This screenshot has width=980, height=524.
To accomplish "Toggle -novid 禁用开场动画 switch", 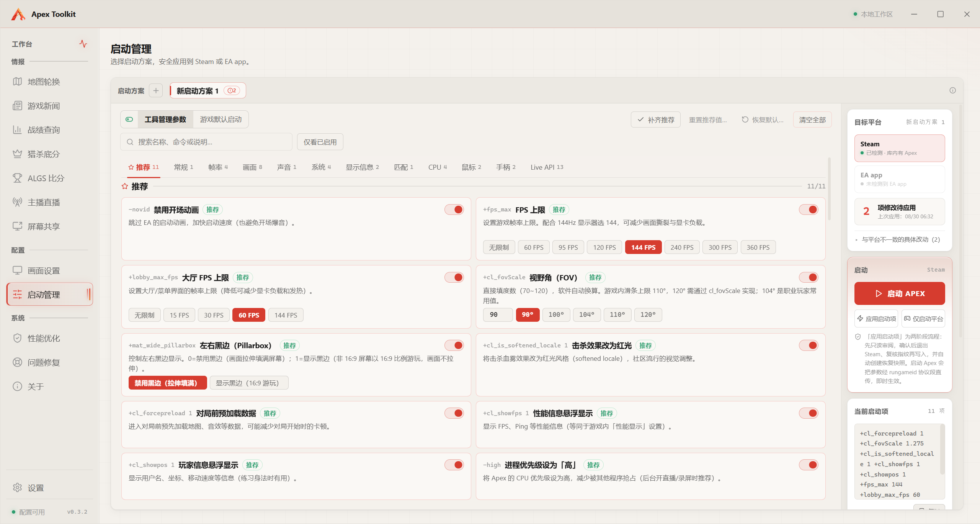I will pyautogui.click(x=454, y=210).
